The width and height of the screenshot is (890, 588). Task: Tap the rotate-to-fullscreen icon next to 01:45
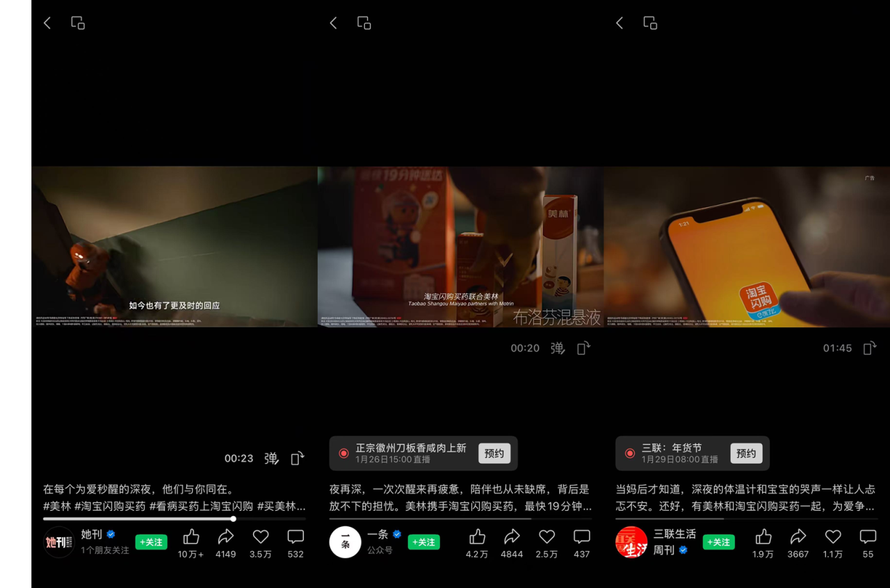pyautogui.click(x=869, y=348)
